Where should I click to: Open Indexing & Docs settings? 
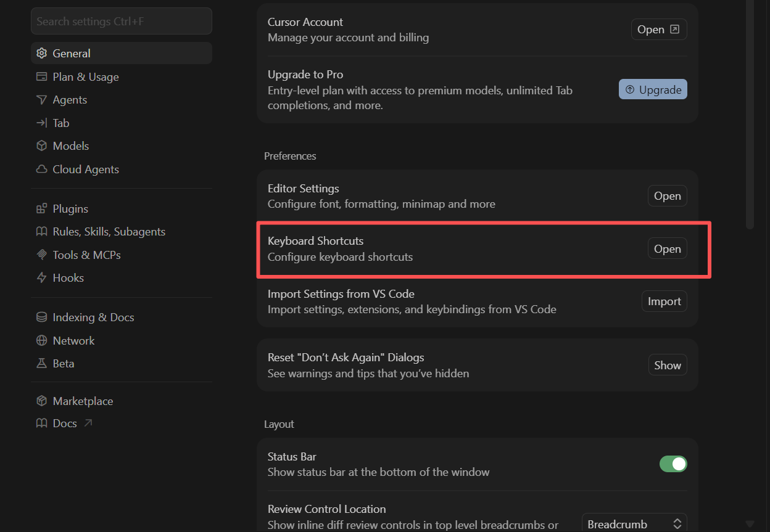point(122,317)
